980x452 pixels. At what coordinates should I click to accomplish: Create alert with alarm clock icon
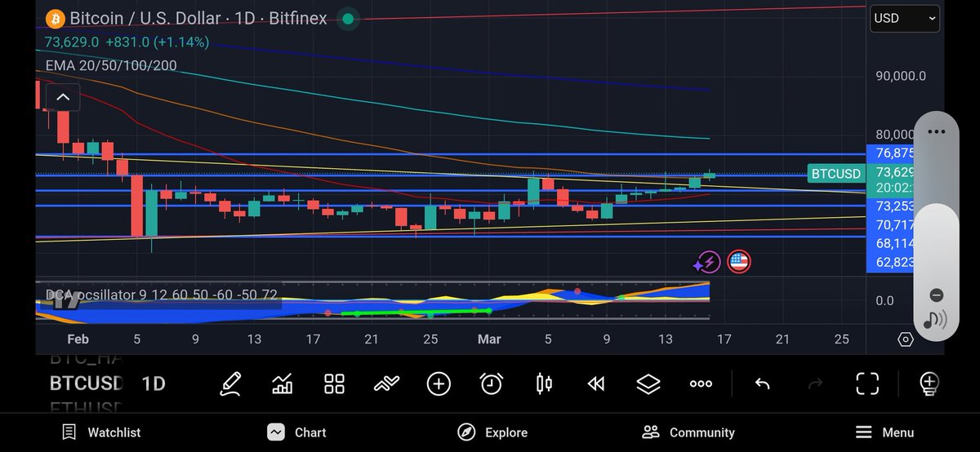pyautogui.click(x=491, y=383)
